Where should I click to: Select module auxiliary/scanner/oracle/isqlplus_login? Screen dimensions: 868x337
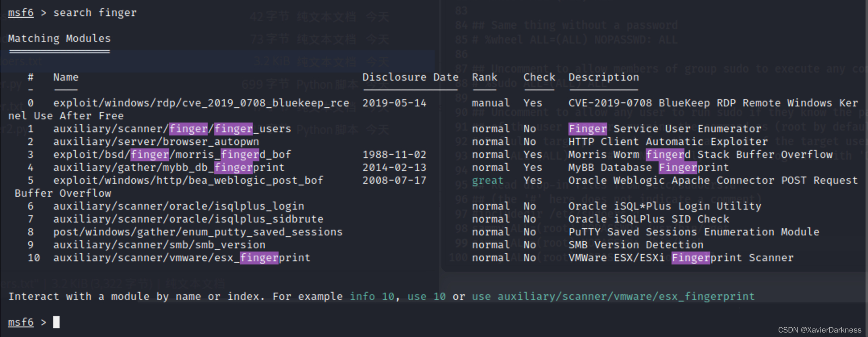click(x=178, y=206)
